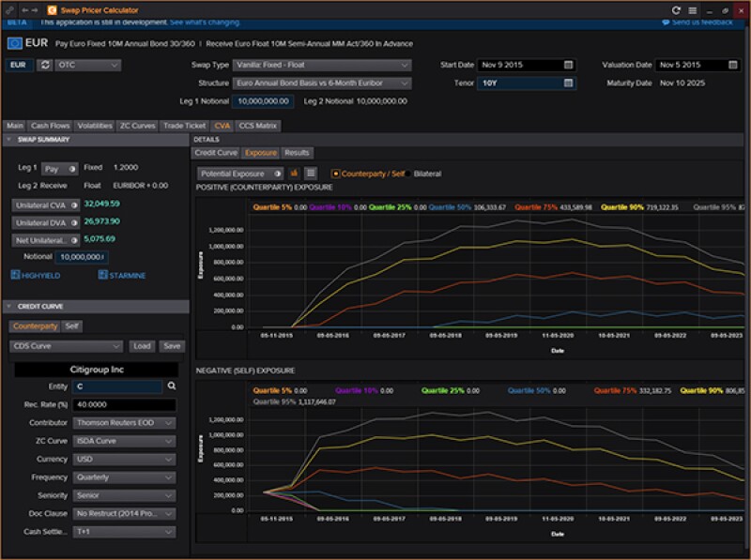Collapse the Credit Curve section
The image size is (751, 560).
tap(8, 307)
